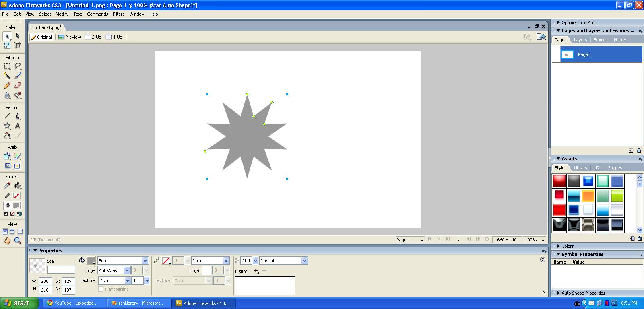Switch to Full Screen mode
Screen dimensions: 644x309
(20, 232)
